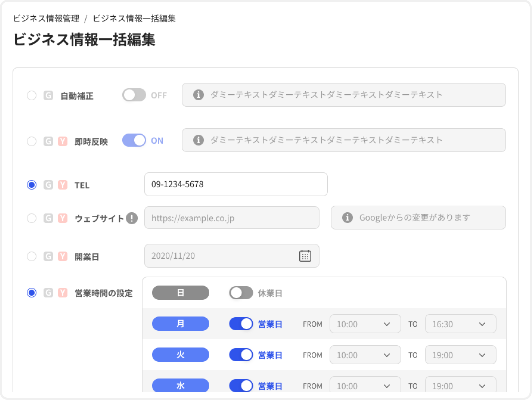
Task: Switch the 自動補正 toggle to ON
Action: point(134,95)
